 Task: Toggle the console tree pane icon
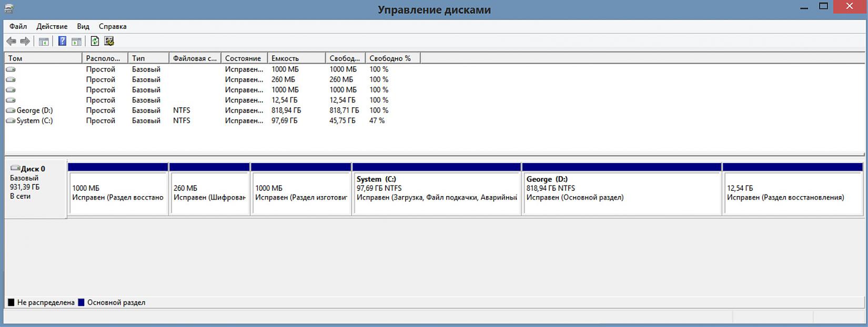(x=44, y=42)
